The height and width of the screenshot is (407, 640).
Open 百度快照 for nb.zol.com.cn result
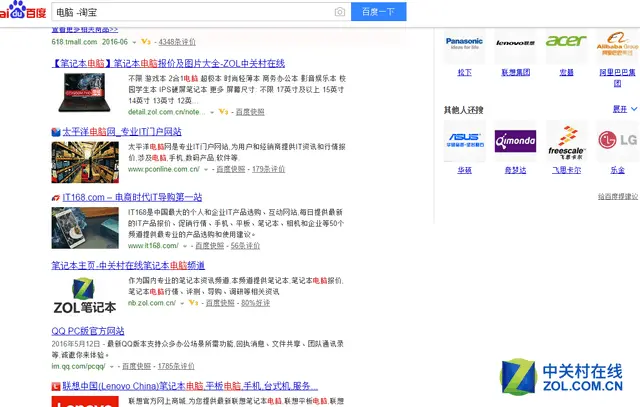pos(220,303)
